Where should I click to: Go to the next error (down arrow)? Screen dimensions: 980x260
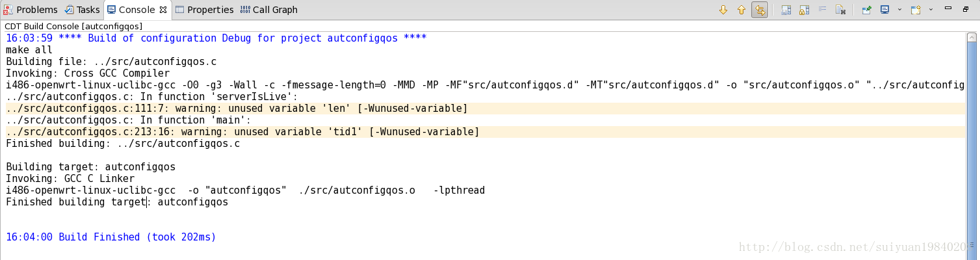click(x=723, y=10)
